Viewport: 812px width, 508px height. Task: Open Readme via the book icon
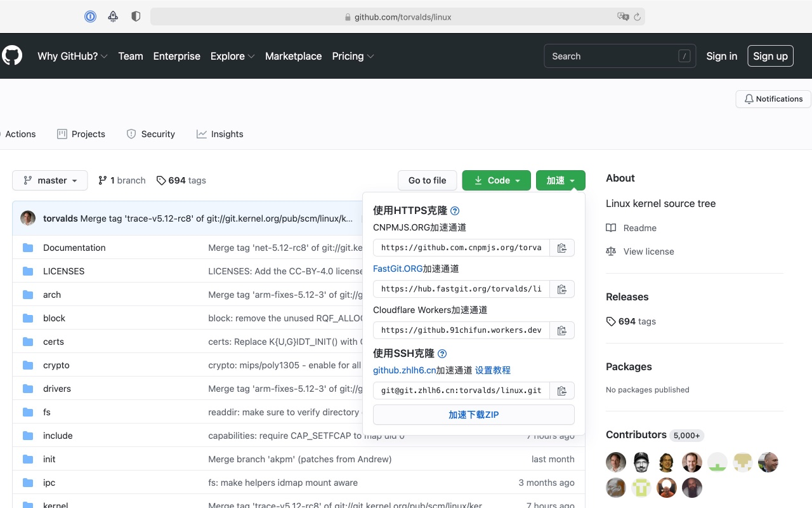(x=610, y=228)
